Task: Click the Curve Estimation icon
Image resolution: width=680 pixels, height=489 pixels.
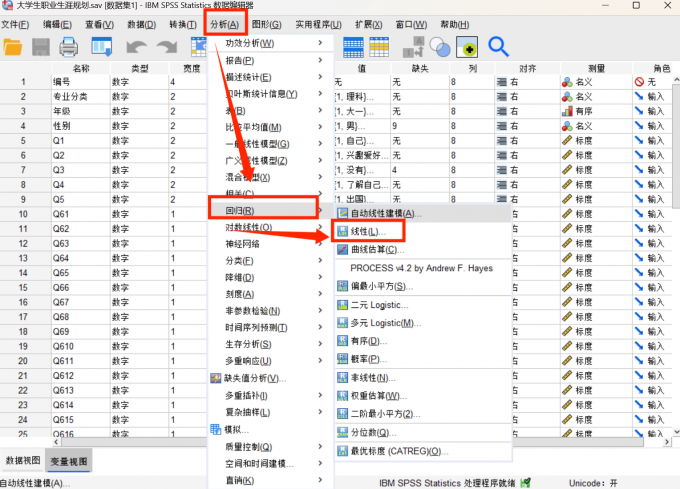Action: [343, 250]
